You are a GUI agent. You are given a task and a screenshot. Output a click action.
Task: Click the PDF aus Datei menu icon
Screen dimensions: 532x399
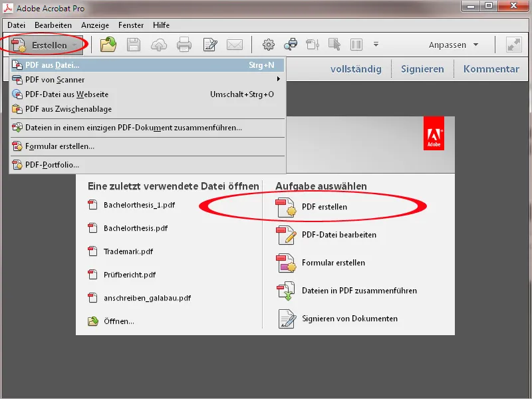click(x=17, y=65)
